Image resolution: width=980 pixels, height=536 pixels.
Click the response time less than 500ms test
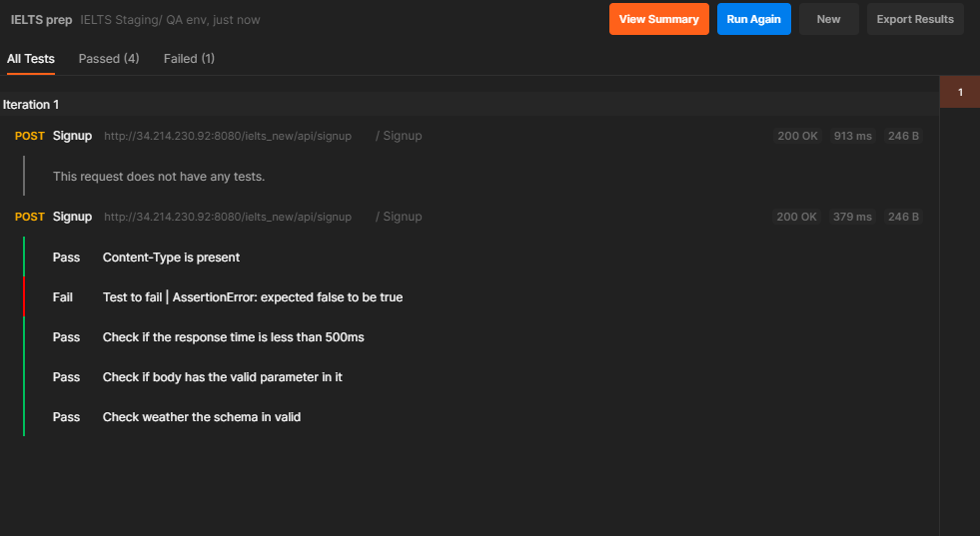233,337
